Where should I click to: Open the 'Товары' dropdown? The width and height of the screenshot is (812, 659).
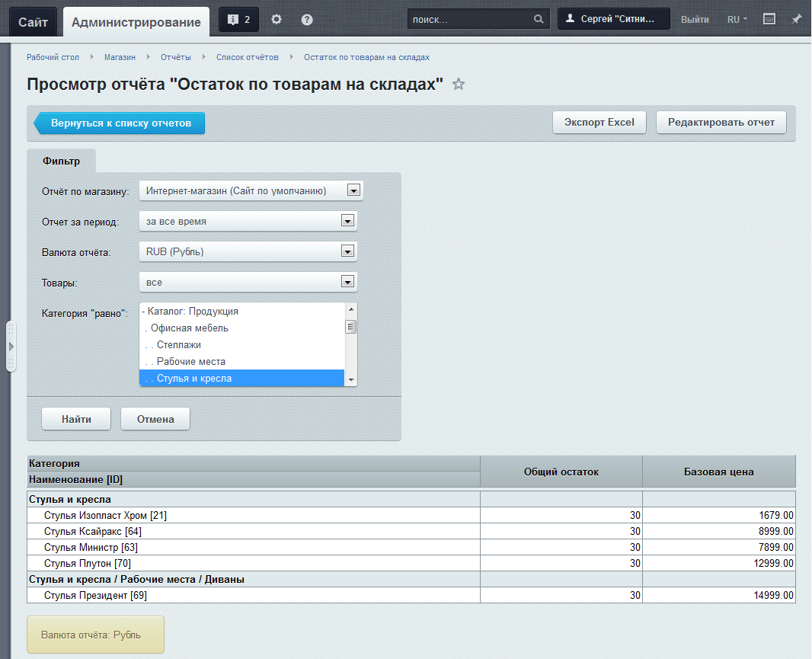point(248,282)
